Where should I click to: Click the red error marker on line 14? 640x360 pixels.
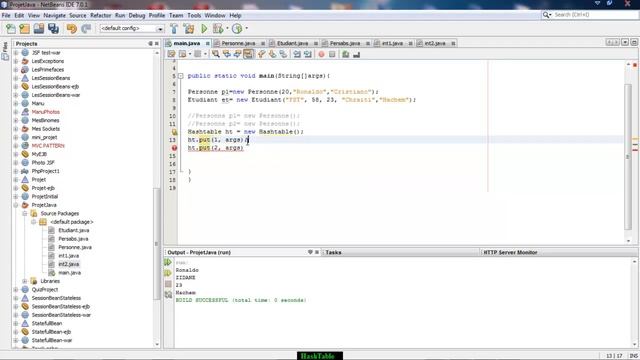(174, 148)
